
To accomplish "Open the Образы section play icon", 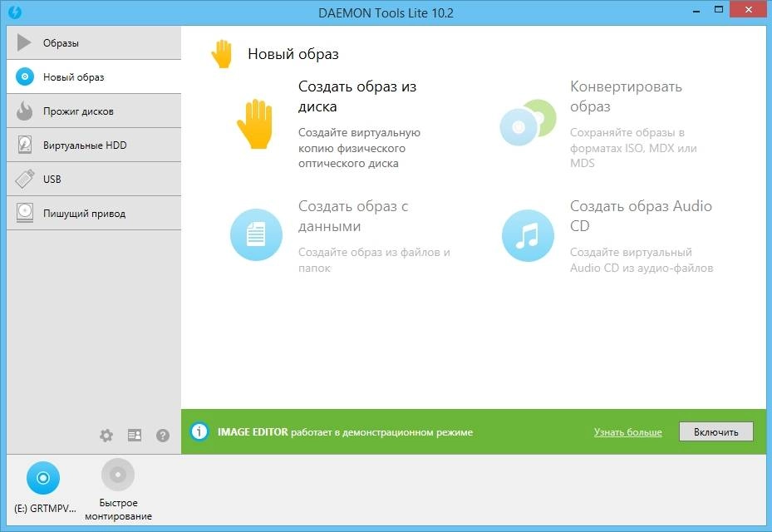I will pos(23,42).
